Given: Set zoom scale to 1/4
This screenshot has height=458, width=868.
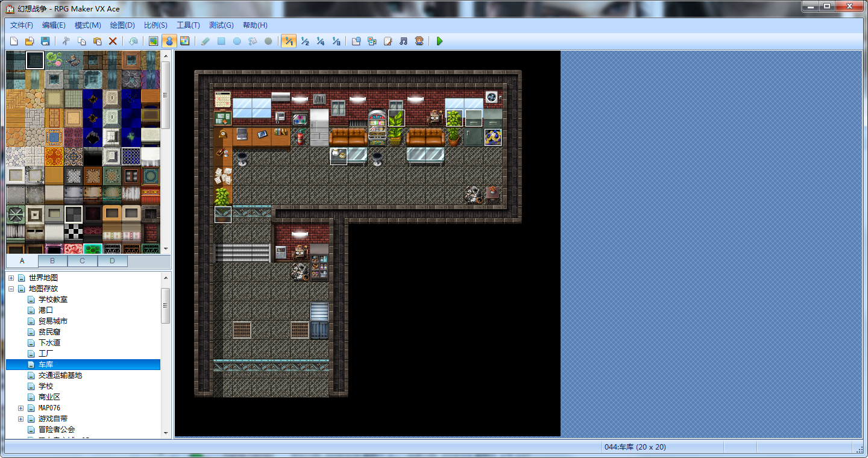Looking at the screenshot, I should pyautogui.click(x=321, y=41).
